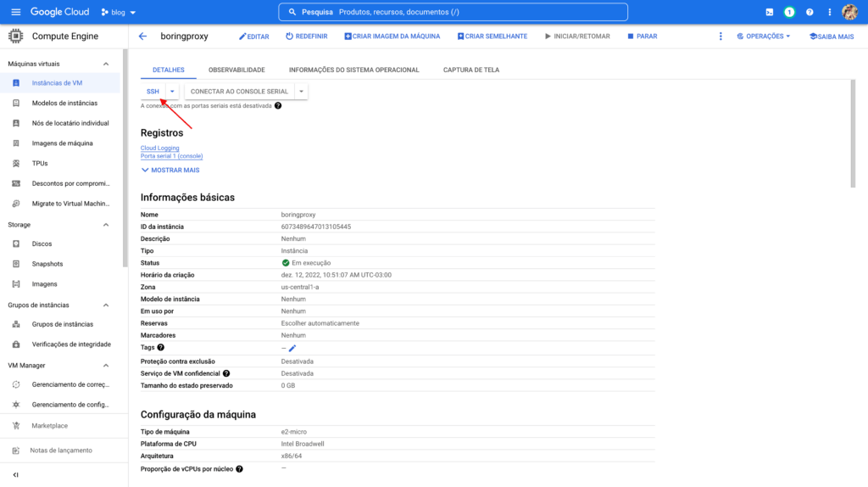The height and width of the screenshot is (487, 868).
Task: Click INICIAR/RETOMAR button
Action: click(577, 36)
